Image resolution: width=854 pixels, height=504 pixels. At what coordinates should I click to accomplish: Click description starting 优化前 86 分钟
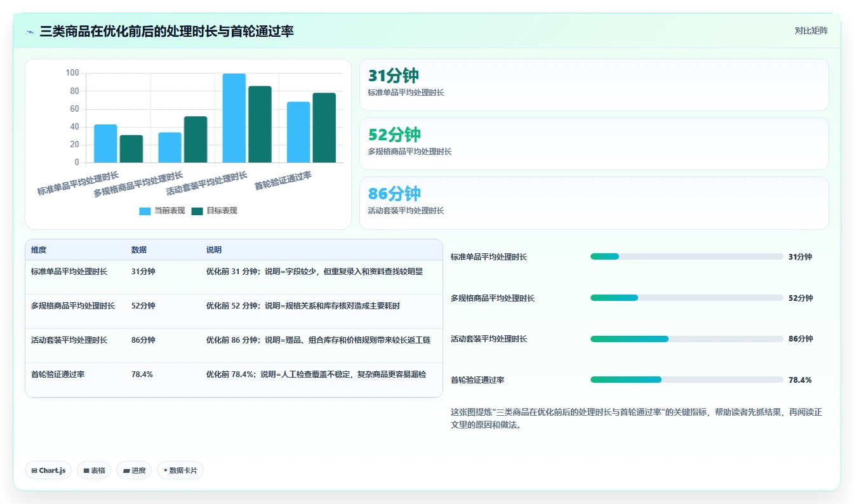[x=318, y=340]
